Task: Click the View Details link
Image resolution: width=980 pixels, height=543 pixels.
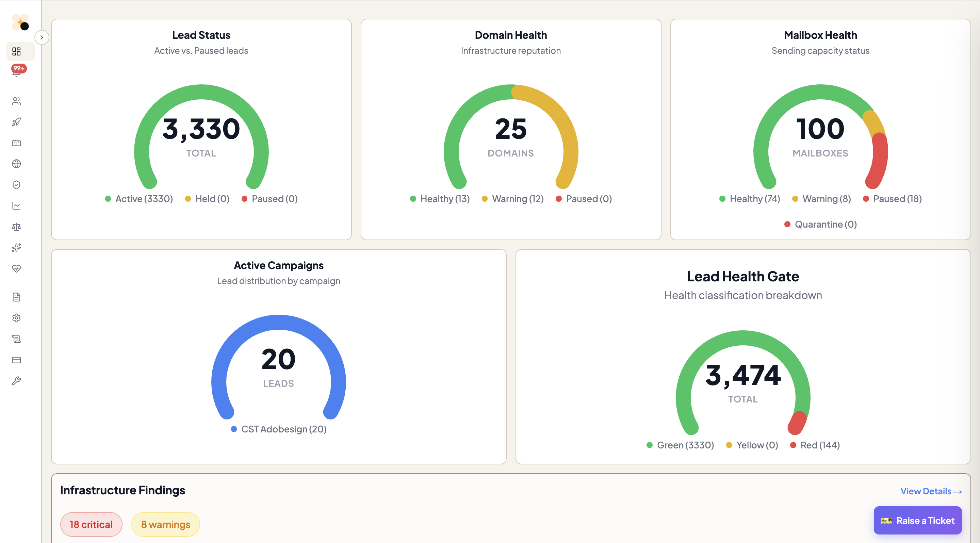Action: pos(931,491)
